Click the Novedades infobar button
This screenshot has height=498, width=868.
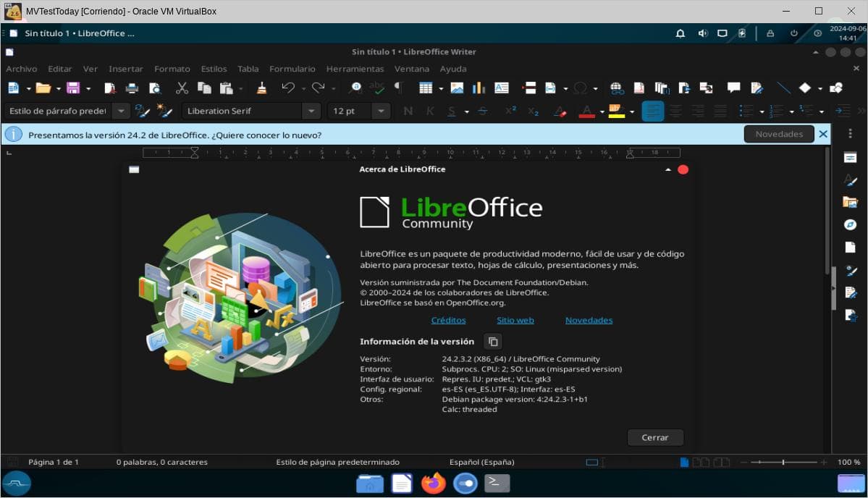click(779, 134)
